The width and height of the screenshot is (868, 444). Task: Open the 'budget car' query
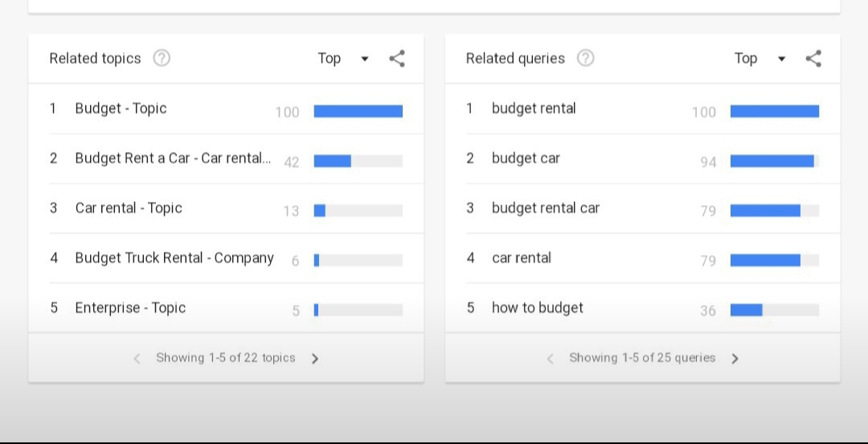point(526,158)
